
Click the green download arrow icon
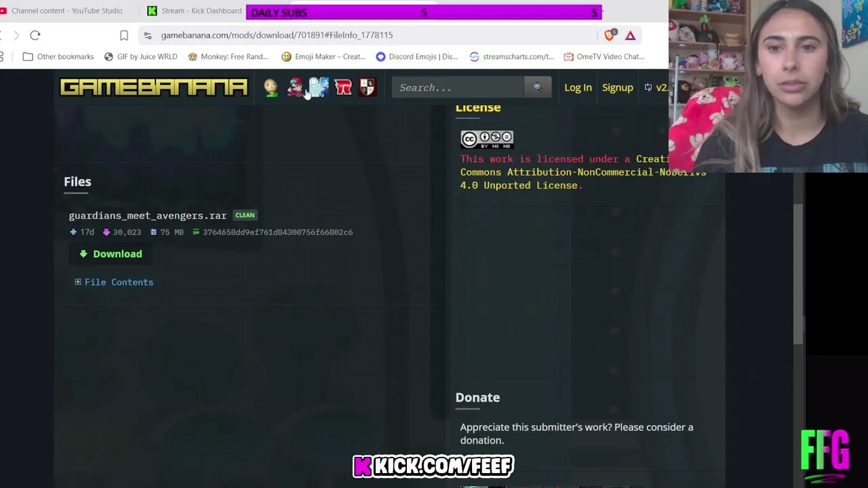[x=83, y=253]
